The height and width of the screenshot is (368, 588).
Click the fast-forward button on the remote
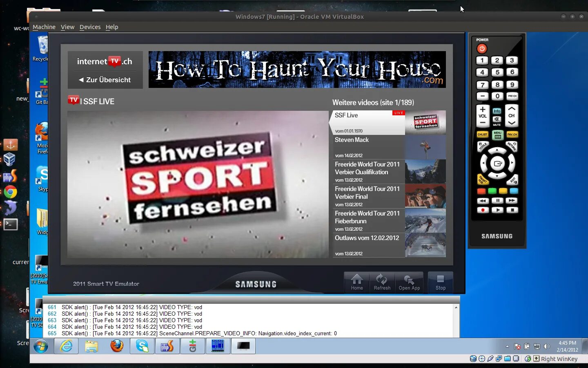pyautogui.click(x=512, y=201)
